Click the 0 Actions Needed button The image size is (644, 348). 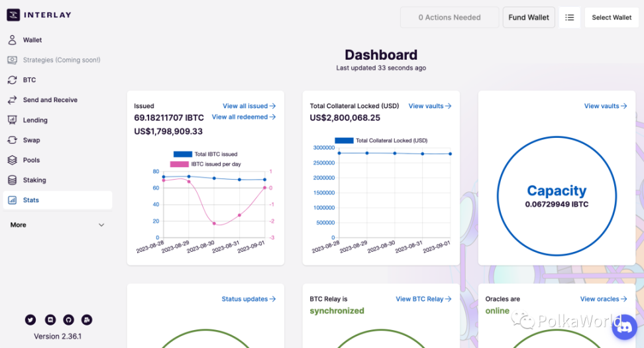click(449, 17)
